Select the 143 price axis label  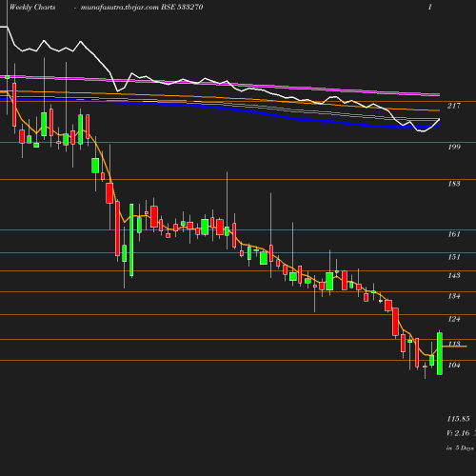tap(454, 275)
